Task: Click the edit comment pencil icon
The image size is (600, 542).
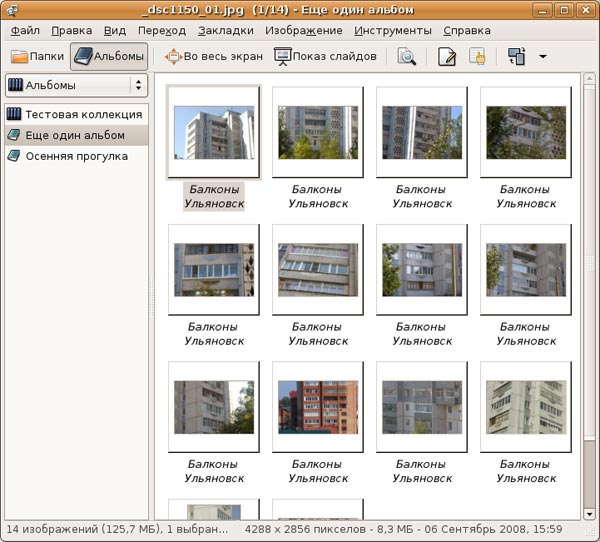Action: 447,57
